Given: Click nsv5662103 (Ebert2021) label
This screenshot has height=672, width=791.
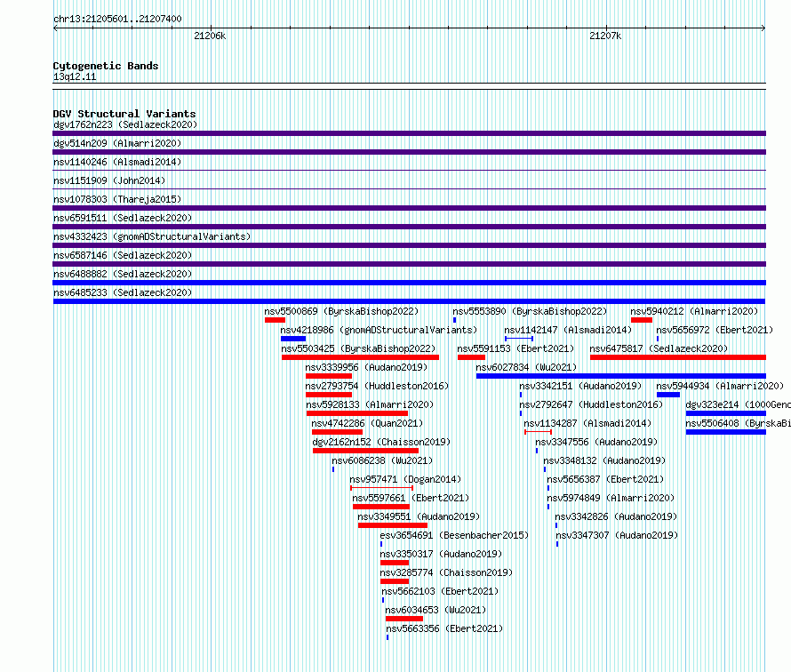Looking at the screenshot, I should click(440, 591).
